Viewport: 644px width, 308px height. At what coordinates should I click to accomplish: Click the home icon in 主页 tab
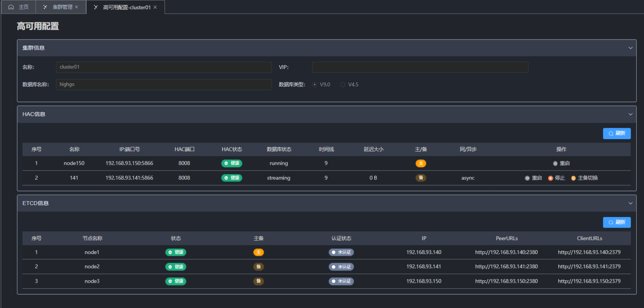tap(11, 7)
